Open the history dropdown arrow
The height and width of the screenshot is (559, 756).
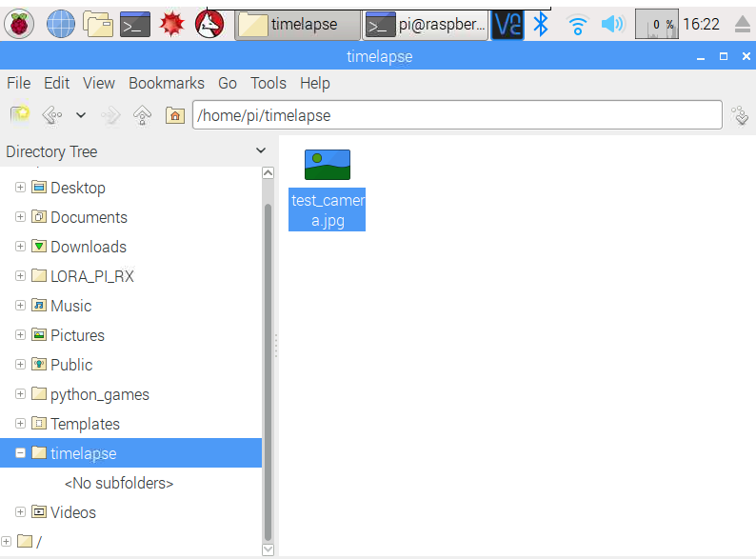click(x=81, y=115)
